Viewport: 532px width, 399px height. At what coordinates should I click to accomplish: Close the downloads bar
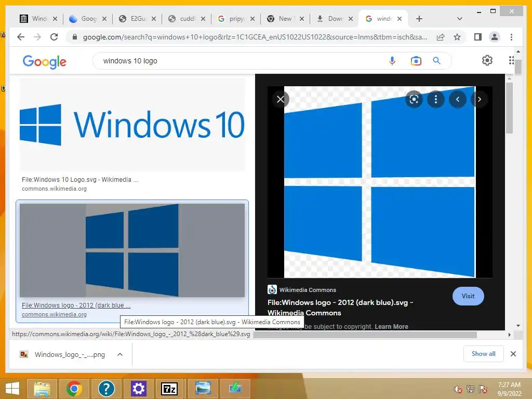[x=513, y=354]
